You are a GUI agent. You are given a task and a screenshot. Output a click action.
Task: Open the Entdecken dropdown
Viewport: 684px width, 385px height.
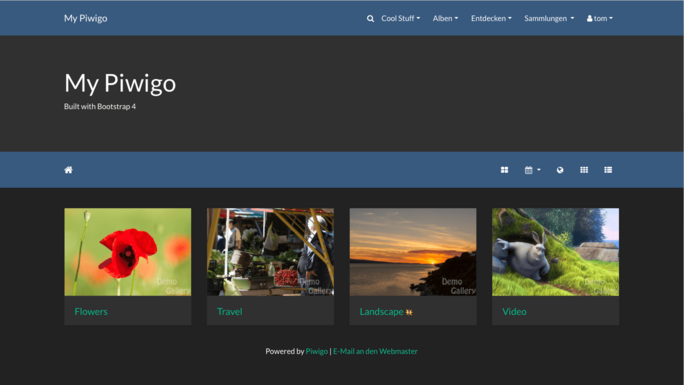491,18
